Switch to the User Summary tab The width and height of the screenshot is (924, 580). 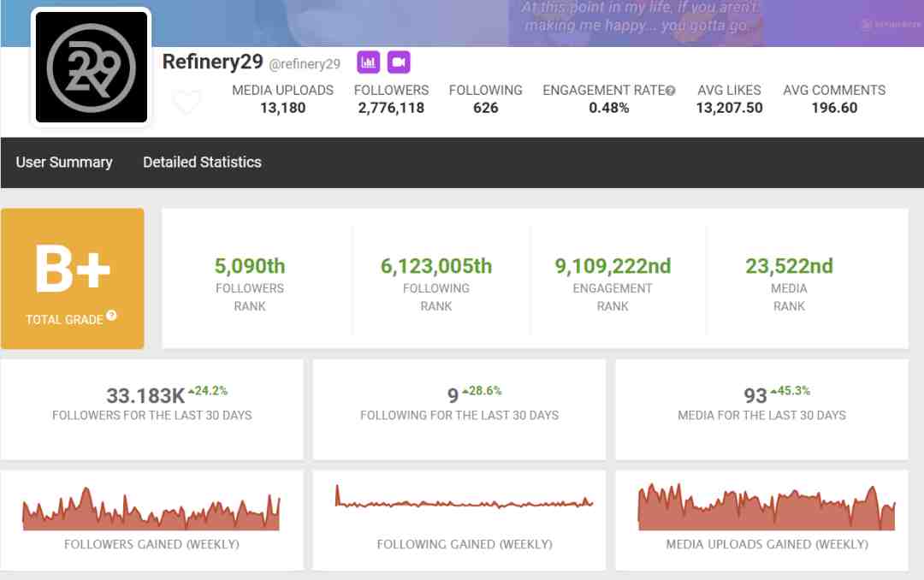pyautogui.click(x=64, y=162)
